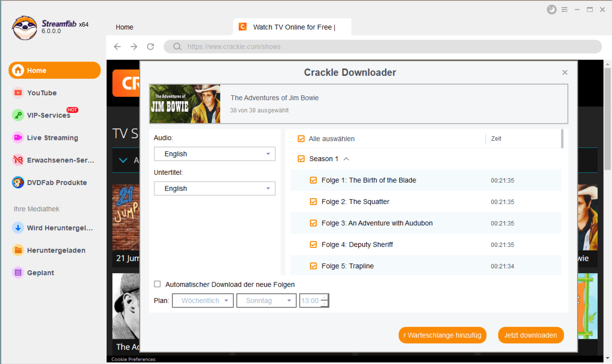This screenshot has width=612, height=364.
Task: Select the Watch TV Online for Free tab
Action: 292,27
